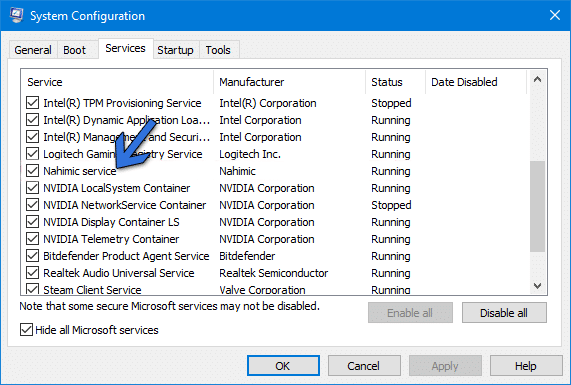
Task: Toggle NVIDIA Telemetry Container checkbox
Action: [x=32, y=239]
